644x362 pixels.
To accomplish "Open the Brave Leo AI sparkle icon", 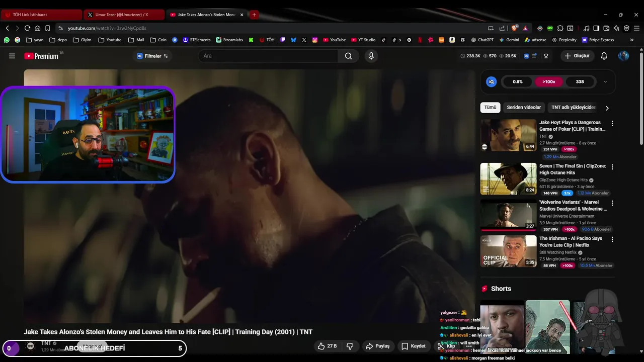I will pos(616,28).
